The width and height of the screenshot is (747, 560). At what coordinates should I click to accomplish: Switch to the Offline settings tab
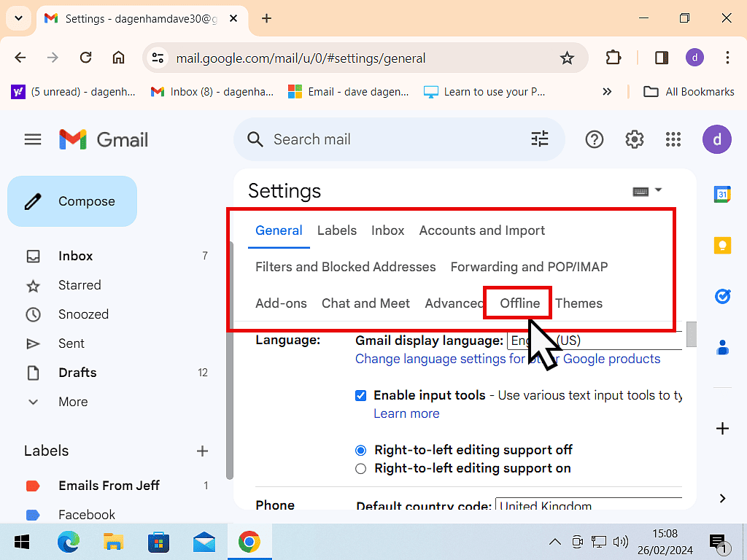(519, 303)
